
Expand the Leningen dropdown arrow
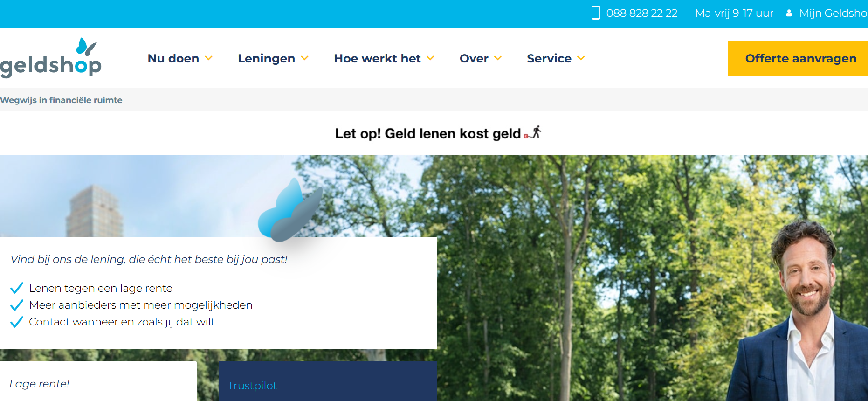(x=305, y=58)
